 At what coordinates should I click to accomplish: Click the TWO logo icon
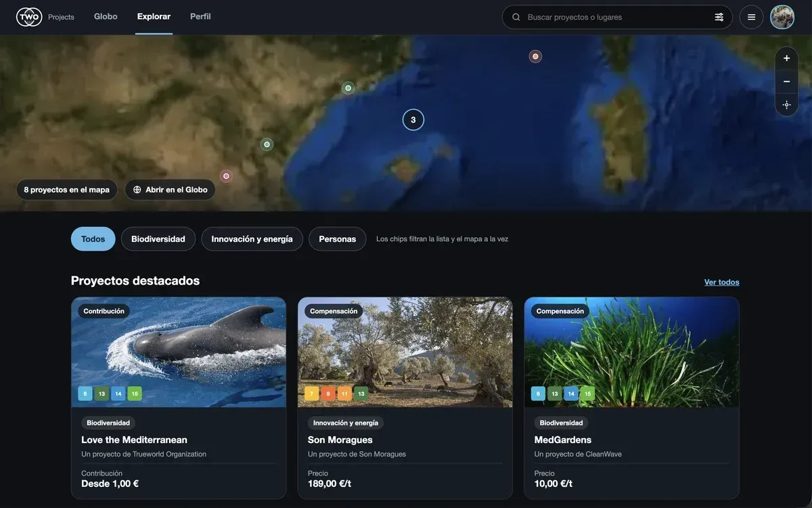tap(29, 17)
